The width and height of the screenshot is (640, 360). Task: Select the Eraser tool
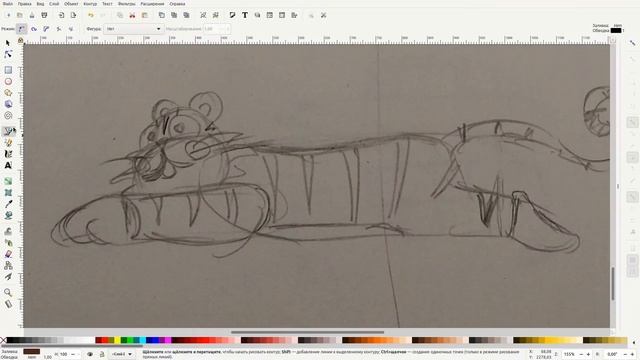coord(8,254)
